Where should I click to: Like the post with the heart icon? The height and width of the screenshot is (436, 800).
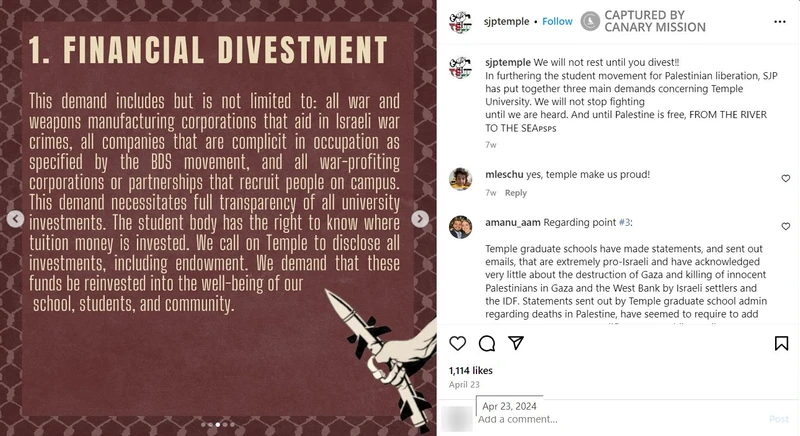[457, 343]
